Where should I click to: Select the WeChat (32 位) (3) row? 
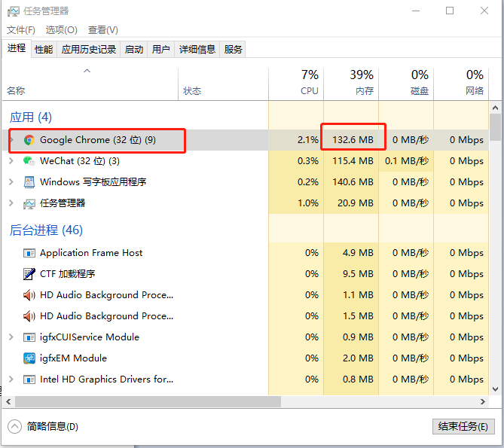pyautogui.click(x=246, y=161)
